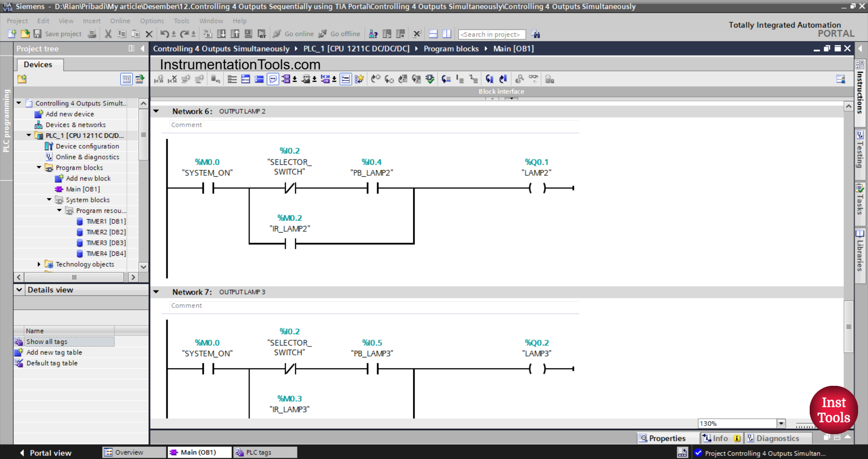868x459 pixels.
Task: Split the editor space vertically
Action: point(447,33)
